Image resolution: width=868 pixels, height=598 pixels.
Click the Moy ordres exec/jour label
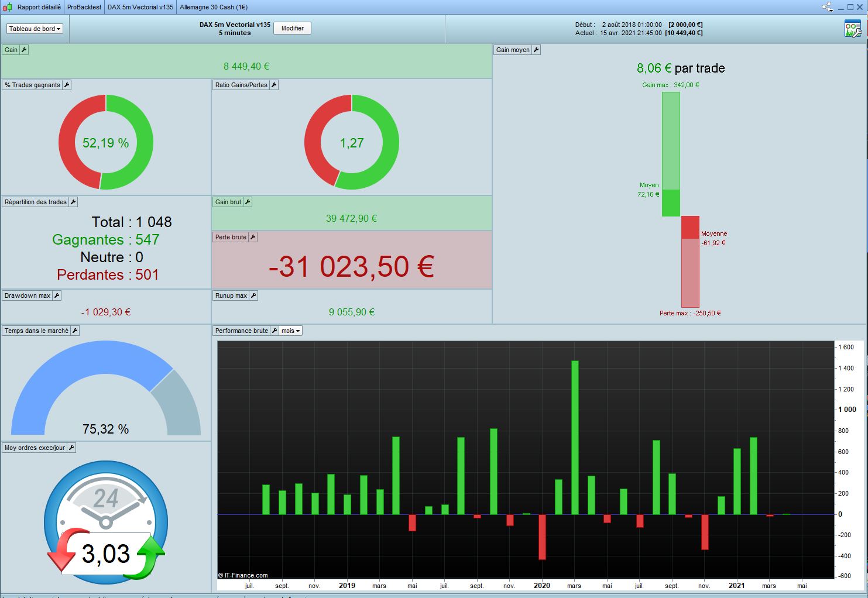click(35, 448)
